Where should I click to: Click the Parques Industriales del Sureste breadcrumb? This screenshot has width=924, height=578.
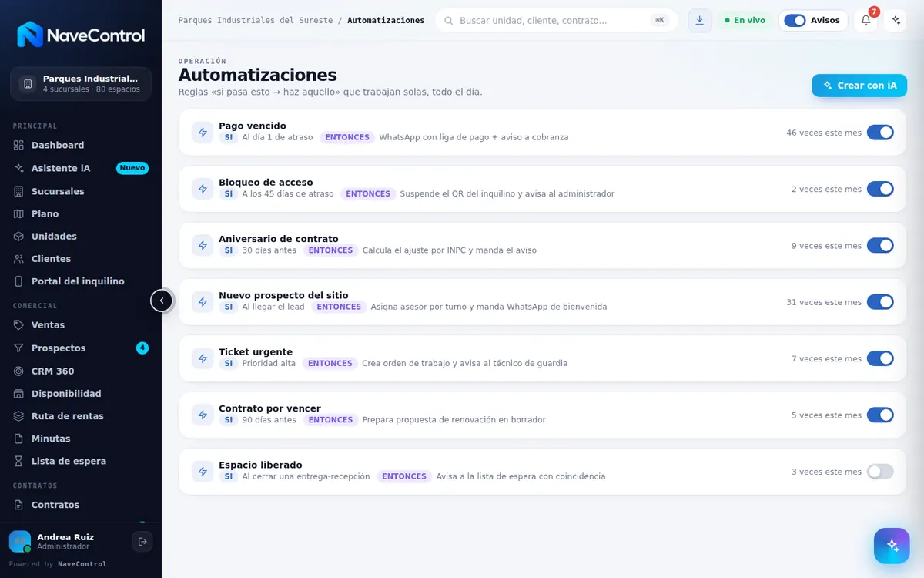pyautogui.click(x=256, y=21)
